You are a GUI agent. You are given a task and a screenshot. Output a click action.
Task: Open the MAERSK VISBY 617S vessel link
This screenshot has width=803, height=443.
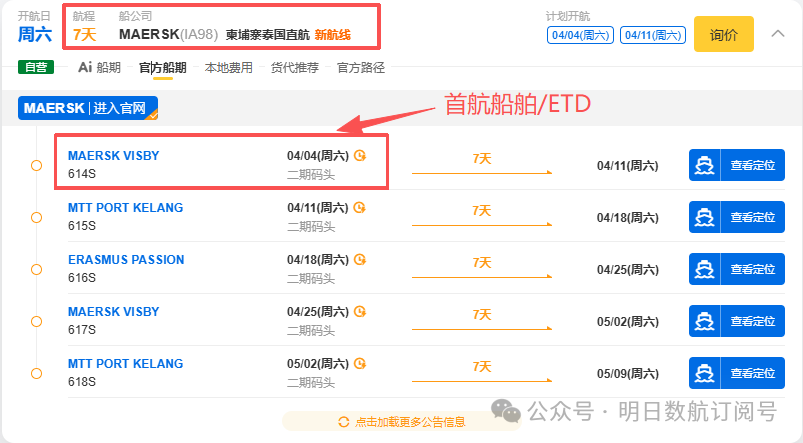pos(113,312)
